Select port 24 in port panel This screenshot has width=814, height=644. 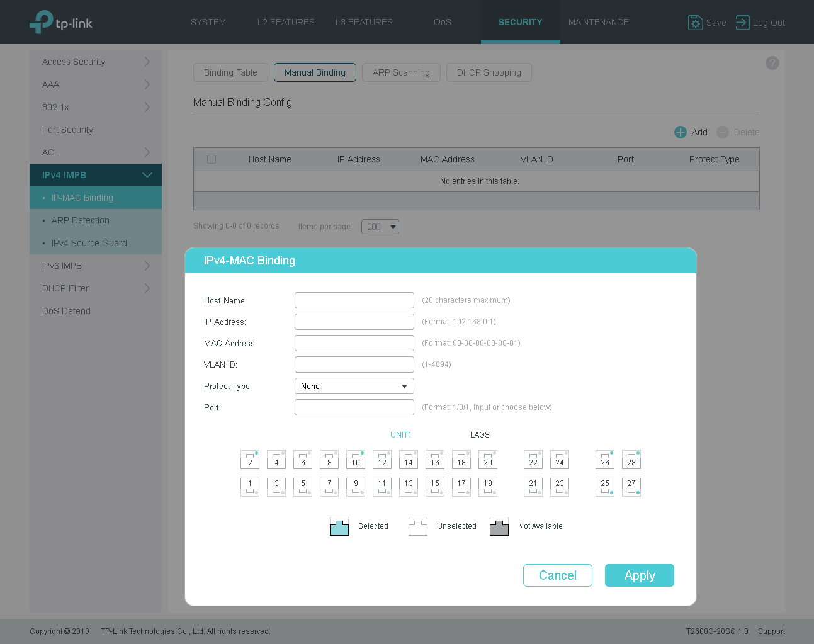coord(560,460)
